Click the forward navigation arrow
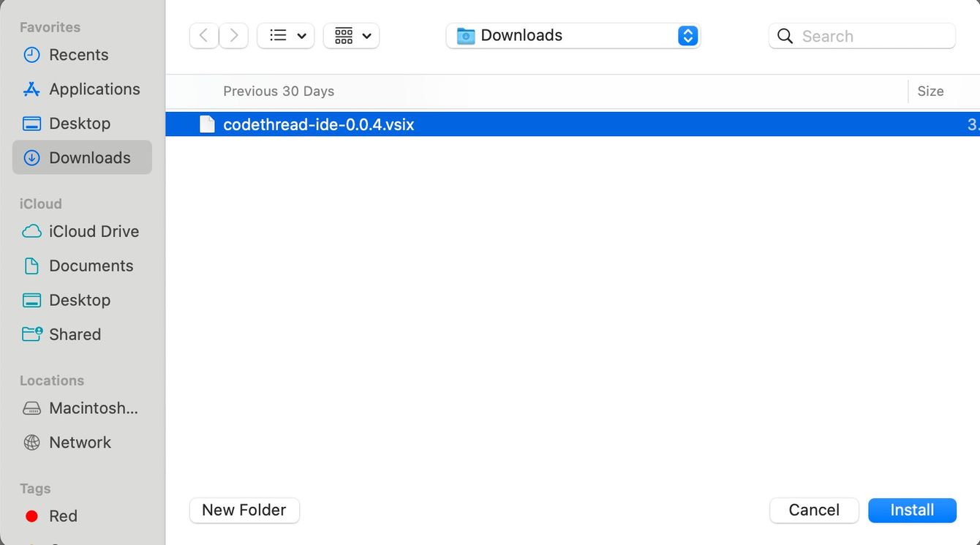The height and width of the screenshot is (545, 980). click(233, 36)
